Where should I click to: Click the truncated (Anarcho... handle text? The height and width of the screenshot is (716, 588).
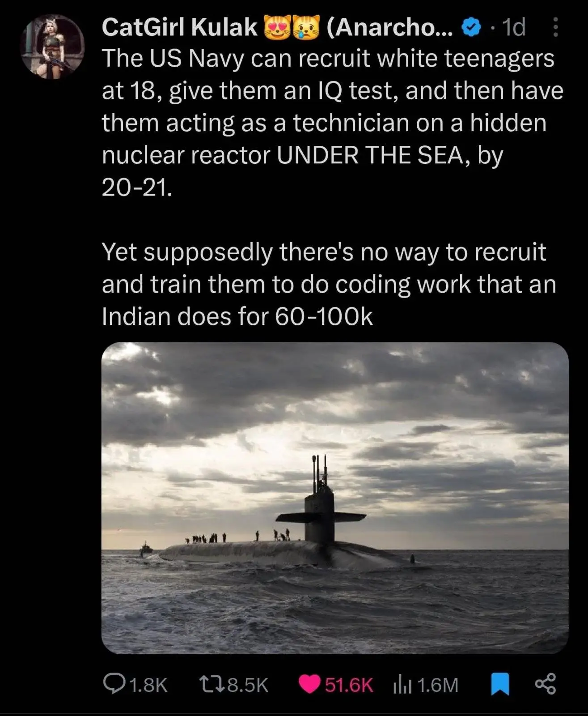pos(390,28)
